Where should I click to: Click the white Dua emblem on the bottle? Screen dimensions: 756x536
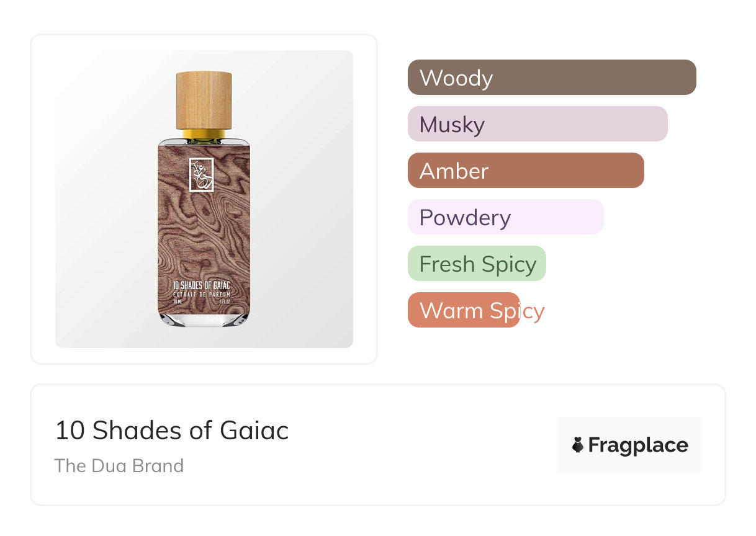pyautogui.click(x=201, y=174)
